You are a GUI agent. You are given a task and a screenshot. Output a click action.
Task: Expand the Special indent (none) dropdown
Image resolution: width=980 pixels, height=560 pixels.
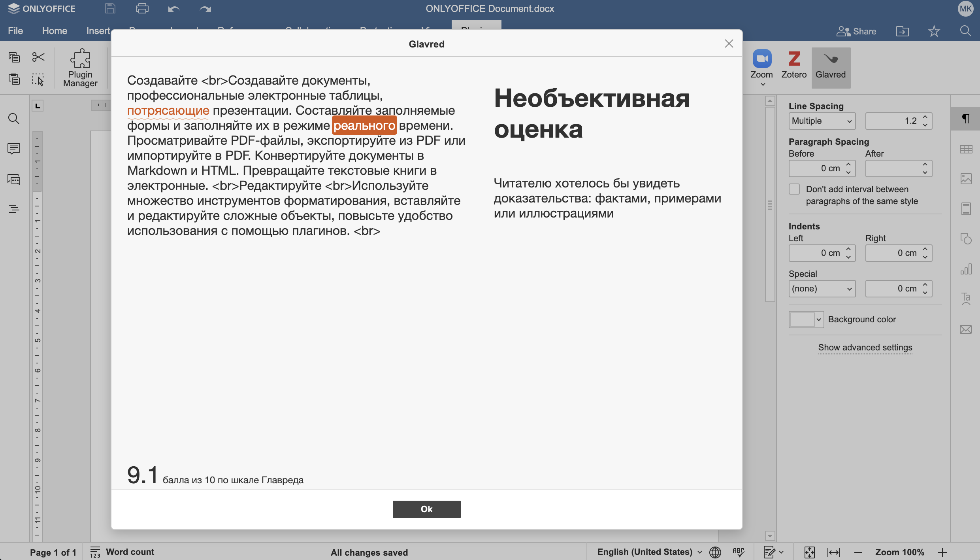pos(822,289)
